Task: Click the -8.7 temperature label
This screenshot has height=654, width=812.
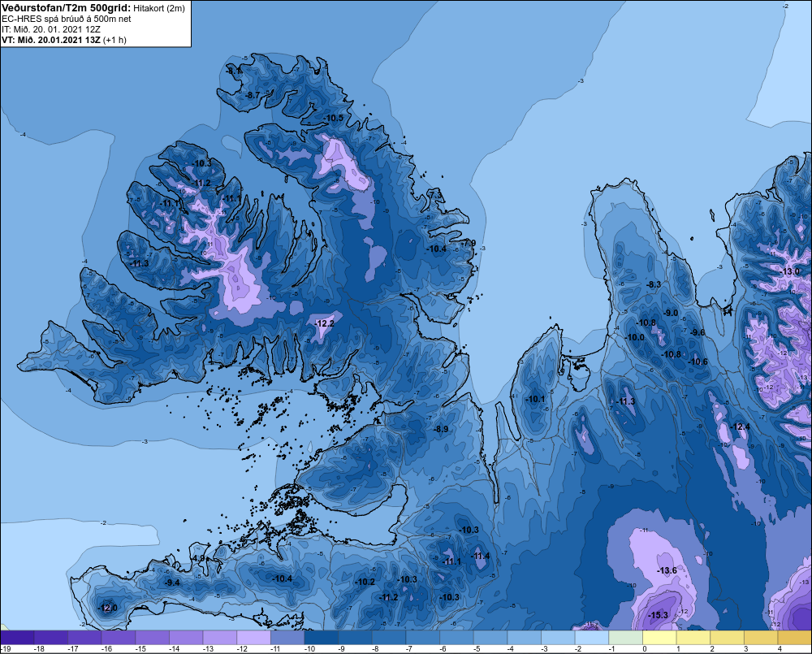Action: pyautogui.click(x=253, y=95)
